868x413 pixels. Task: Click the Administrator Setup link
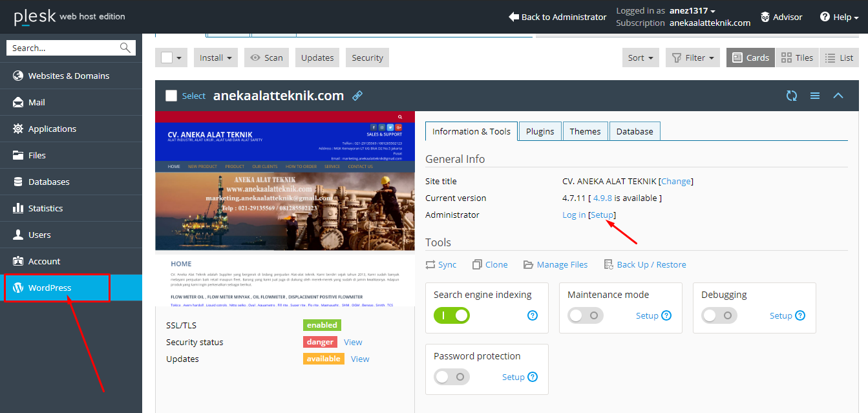(602, 215)
